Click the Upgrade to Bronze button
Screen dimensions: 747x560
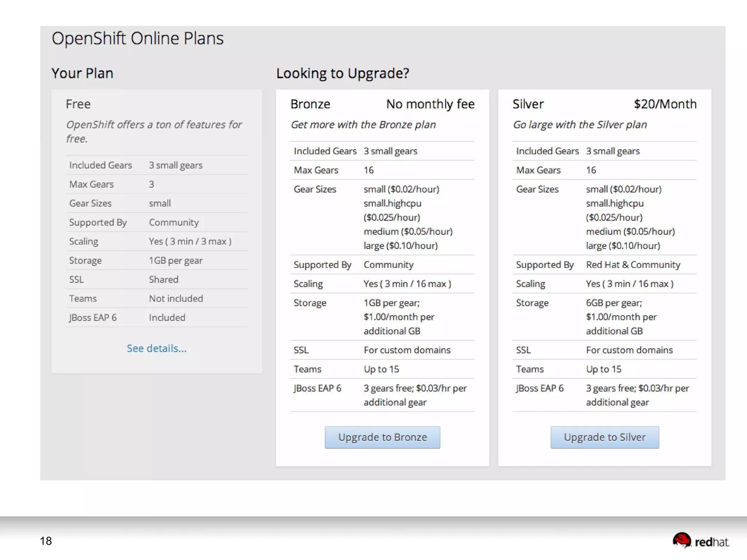[382, 437]
